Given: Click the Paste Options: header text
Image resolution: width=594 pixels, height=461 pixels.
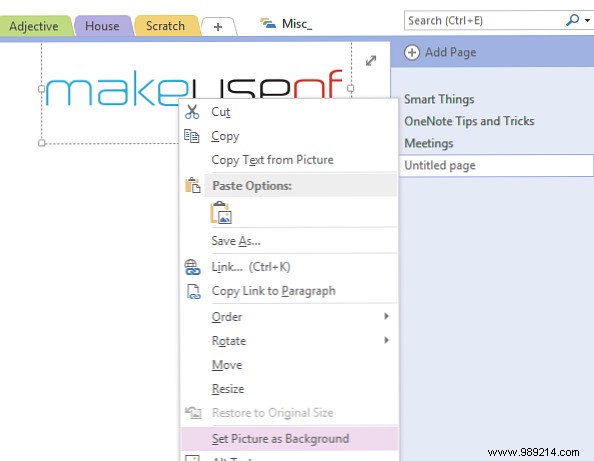Looking at the screenshot, I should coord(252,186).
